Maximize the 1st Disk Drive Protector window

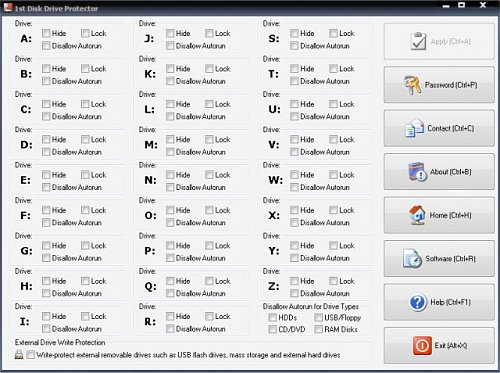point(461,5)
